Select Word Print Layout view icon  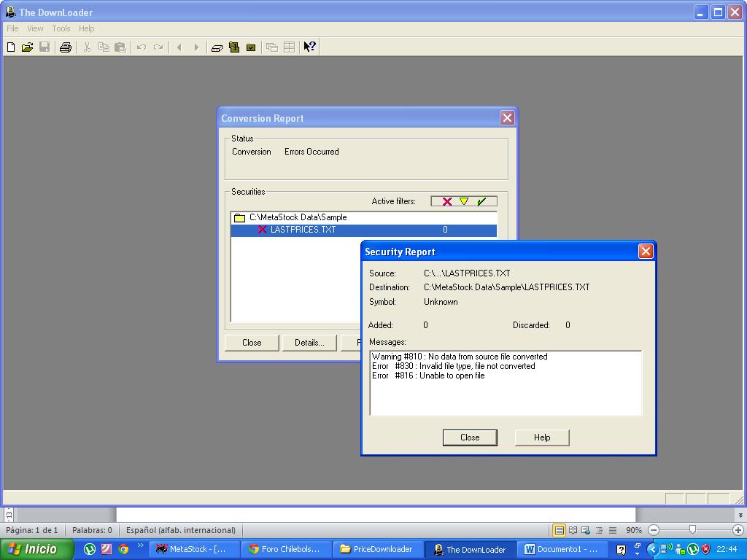[559, 530]
